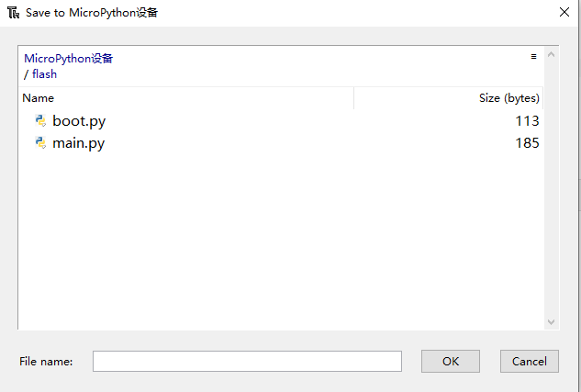Click empty area of the file list
This screenshot has width=581, height=392.
(281, 237)
